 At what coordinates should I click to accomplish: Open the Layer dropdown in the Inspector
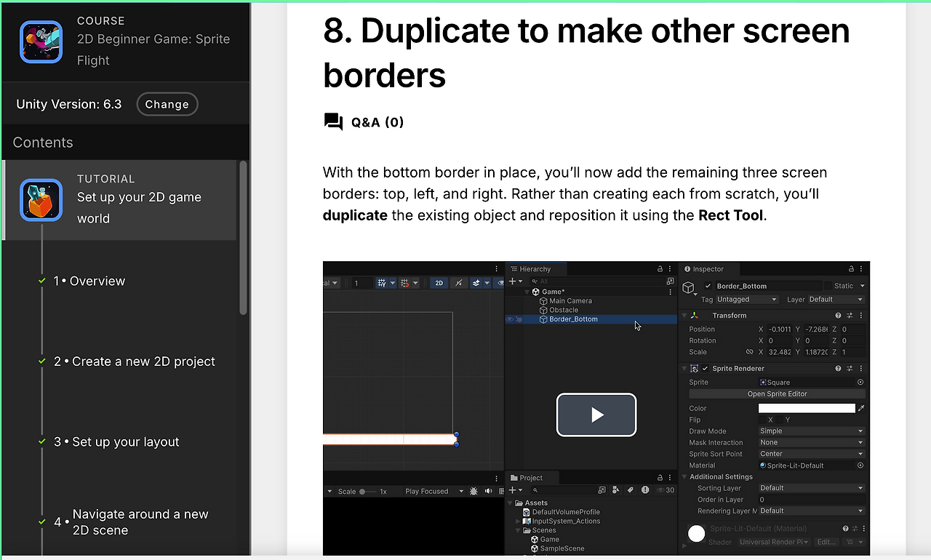pos(836,300)
